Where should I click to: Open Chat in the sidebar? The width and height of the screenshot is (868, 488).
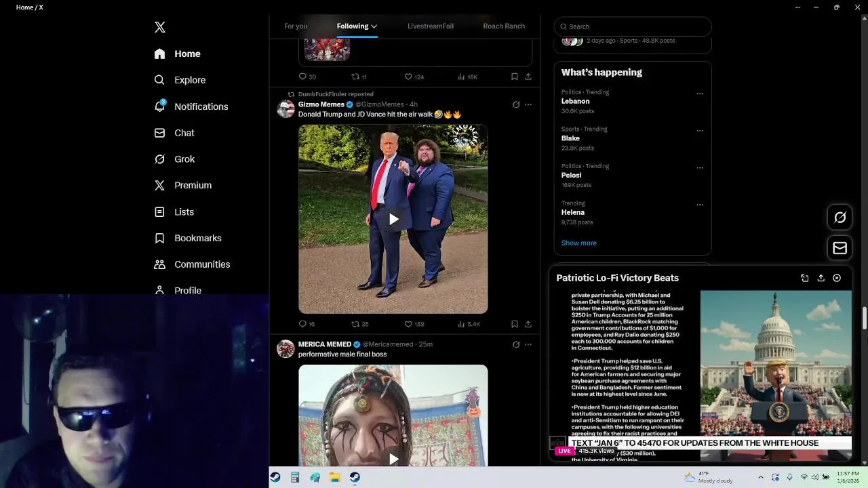pyautogui.click(x=174, y=133)
